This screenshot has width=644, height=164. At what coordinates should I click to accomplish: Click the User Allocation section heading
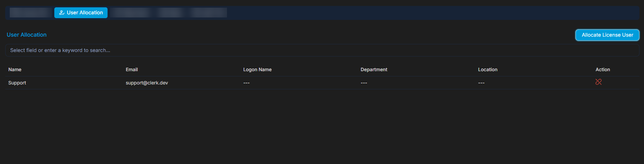[x=26, y=35]
